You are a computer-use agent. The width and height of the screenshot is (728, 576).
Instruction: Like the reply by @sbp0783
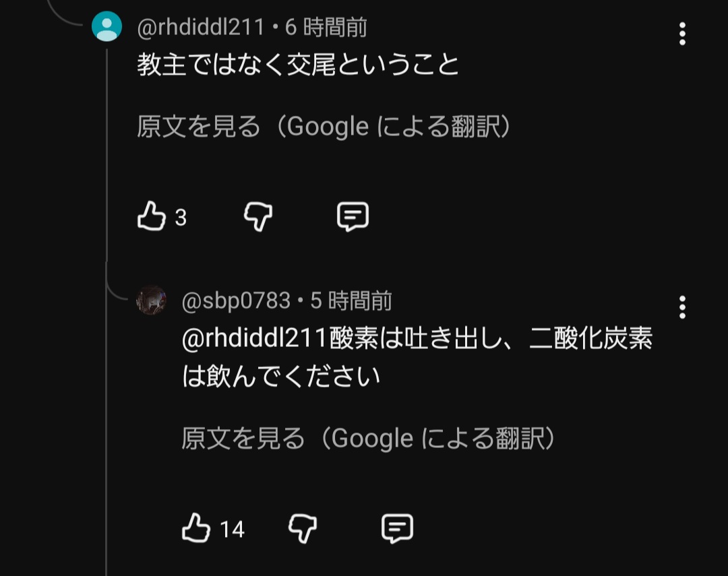click(196, 528)
